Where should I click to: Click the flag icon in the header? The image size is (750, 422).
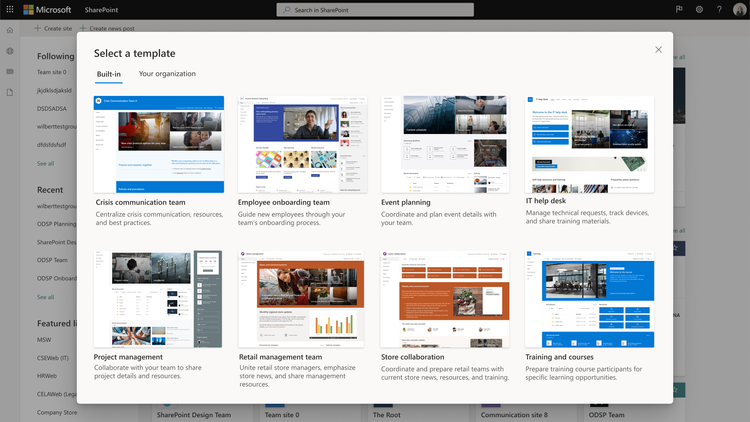[679, 9]
